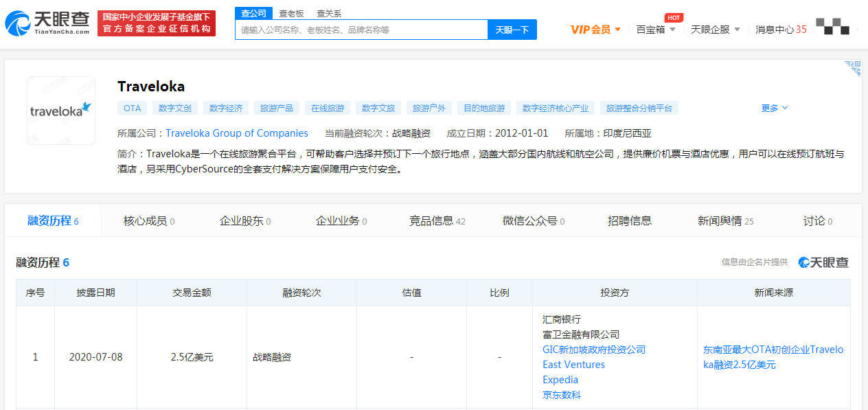Select investor text 富卫金融有限公司

pyautogui.click(x=581, y=334)
